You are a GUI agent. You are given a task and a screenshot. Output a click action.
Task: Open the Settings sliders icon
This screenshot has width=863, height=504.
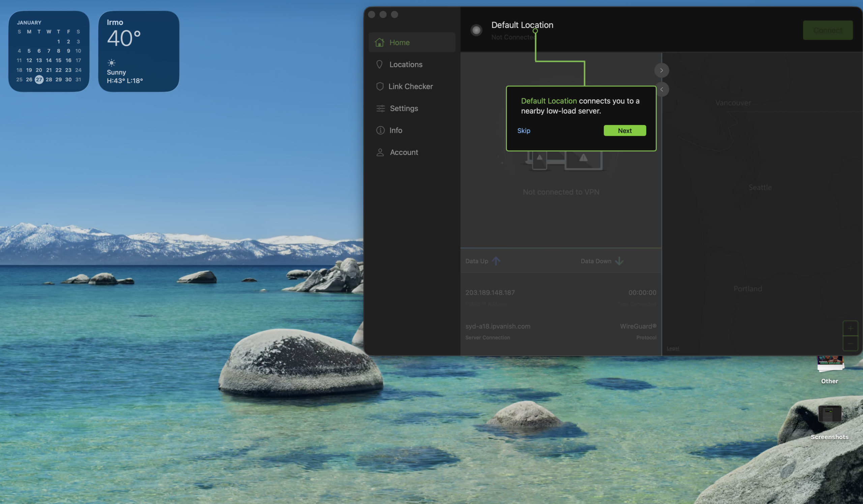click(x=381, y=108)
